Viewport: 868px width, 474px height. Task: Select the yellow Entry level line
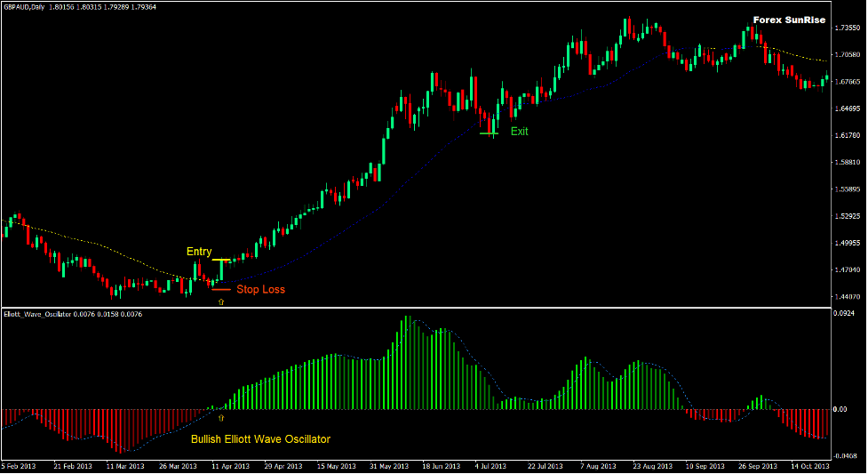221,260
